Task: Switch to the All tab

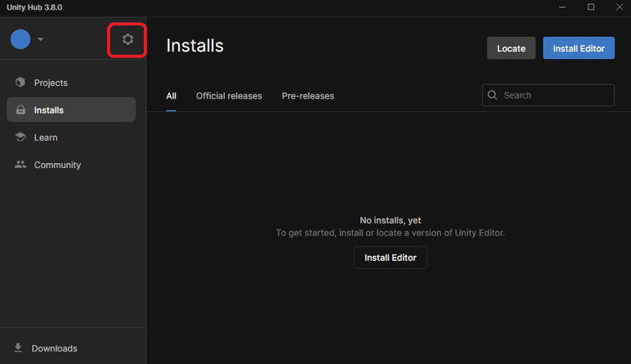Action: coord(171,96)
